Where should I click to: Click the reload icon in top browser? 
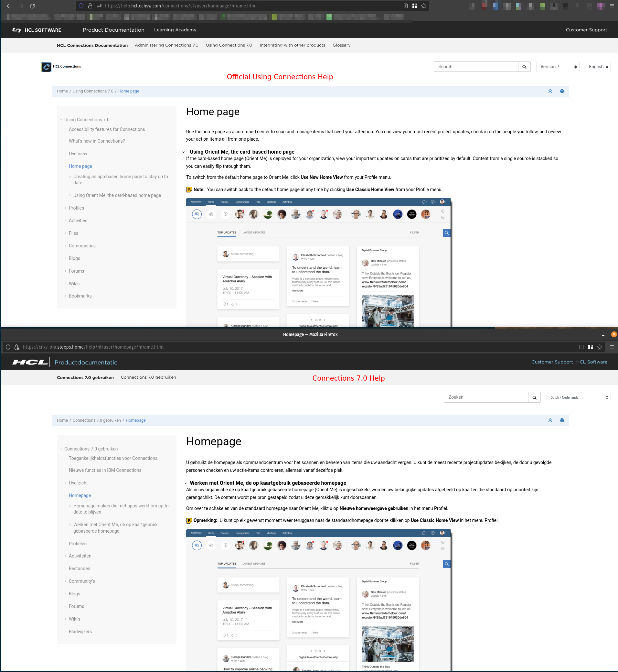(32, 6)
